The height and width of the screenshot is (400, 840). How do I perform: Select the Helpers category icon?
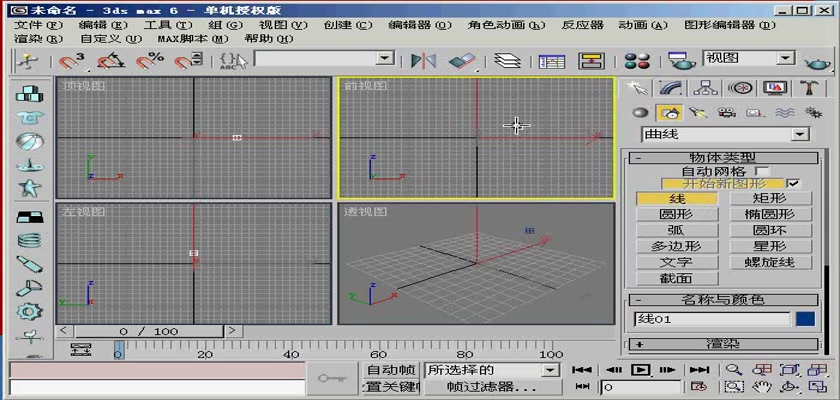(755, 112)
